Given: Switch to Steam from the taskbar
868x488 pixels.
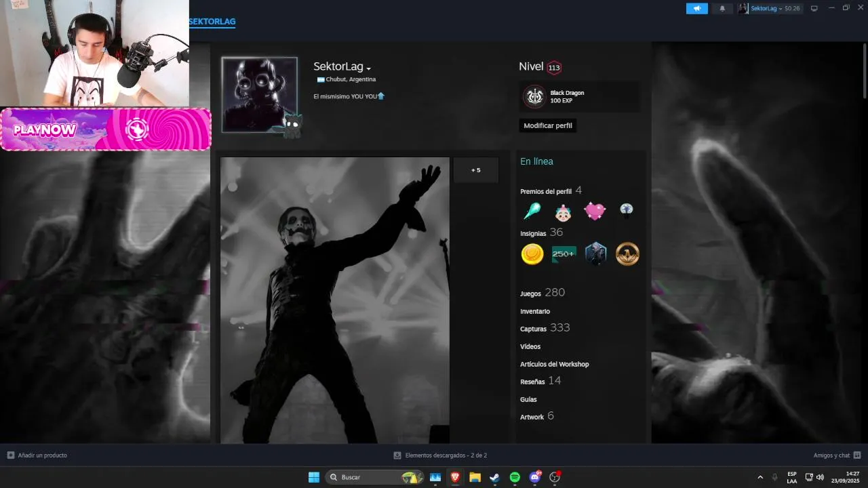Looking at the screenshot, I should [495, 477].
